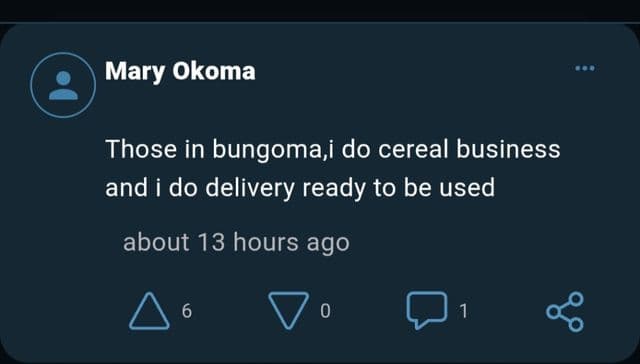Click the phrase "ready to be used"
This screenshot has height=364, width=640.
pyautogui.click(x=399, y=189)
